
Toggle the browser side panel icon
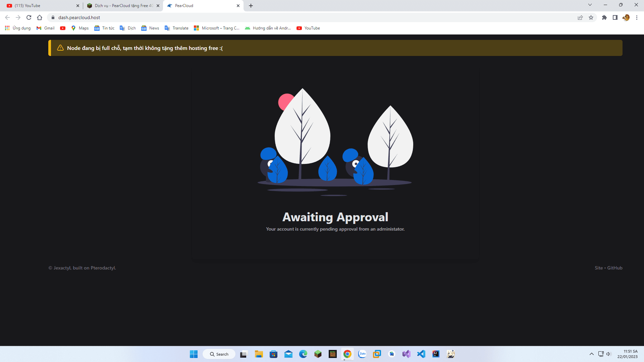pos(615,17)
